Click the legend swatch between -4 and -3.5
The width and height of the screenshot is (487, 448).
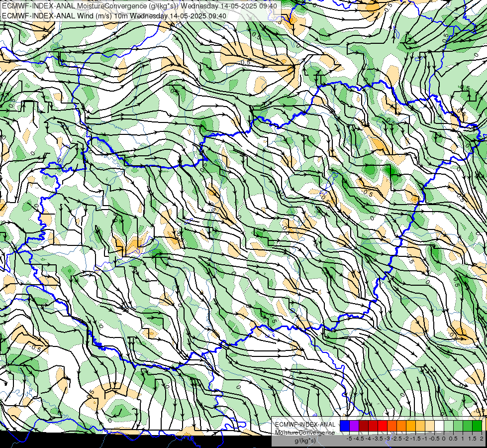(x=373, y=426)
